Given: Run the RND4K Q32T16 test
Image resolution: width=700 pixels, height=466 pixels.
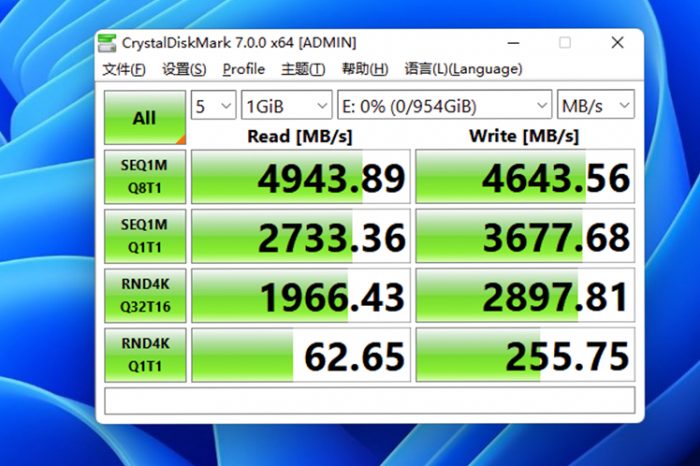Looking at the screenshot, I should point(145,295).
